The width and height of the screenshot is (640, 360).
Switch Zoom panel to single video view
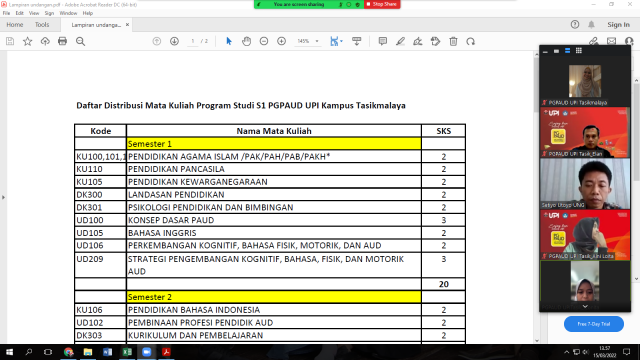click(556, 51)
